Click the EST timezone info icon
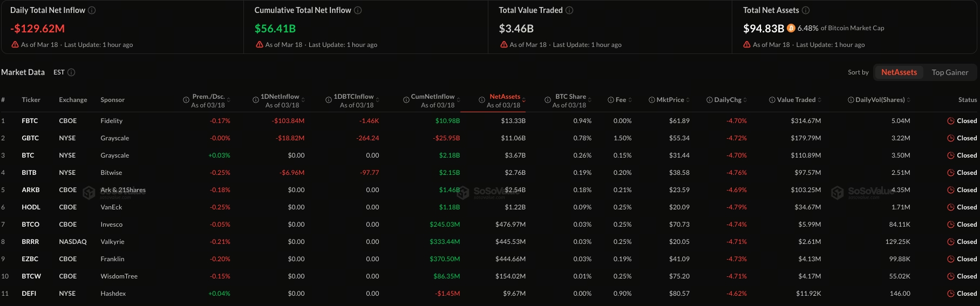 (71, 72)
